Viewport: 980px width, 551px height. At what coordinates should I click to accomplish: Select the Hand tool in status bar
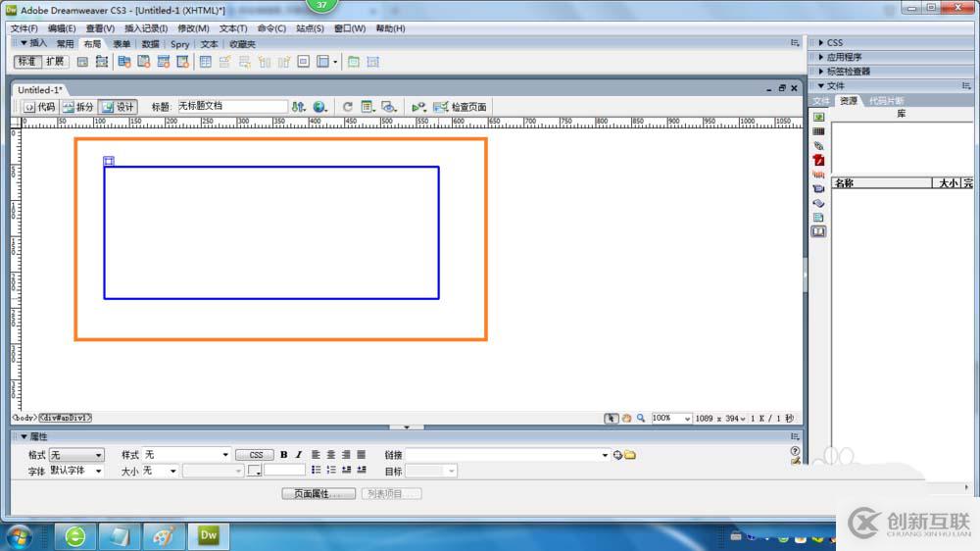point(626,419)
